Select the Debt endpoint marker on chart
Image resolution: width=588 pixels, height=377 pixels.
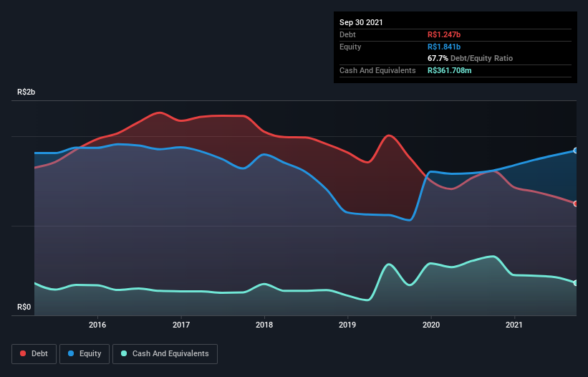(576, 204)
